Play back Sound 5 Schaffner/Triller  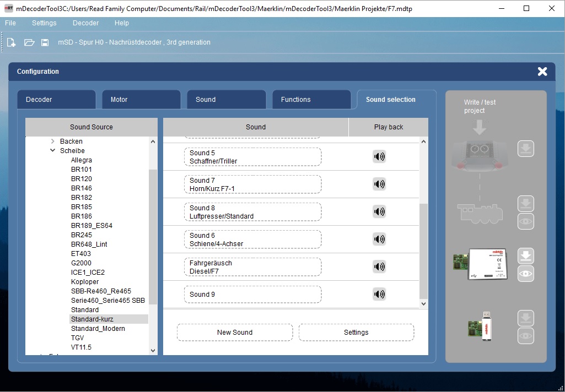coord(379,156)
